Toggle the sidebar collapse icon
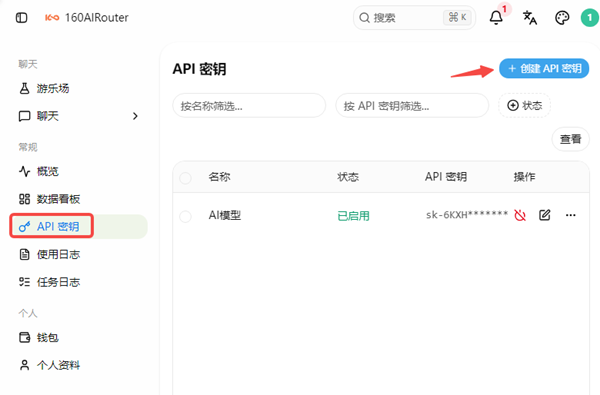 pyautogui.click(x=21, y=18)
